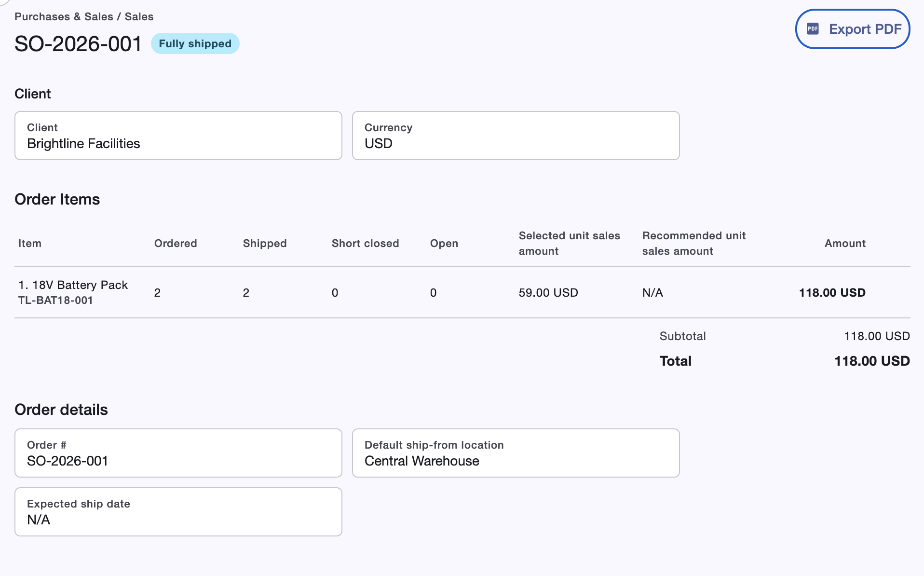Click the Amount column header

(x=845, y=244)
